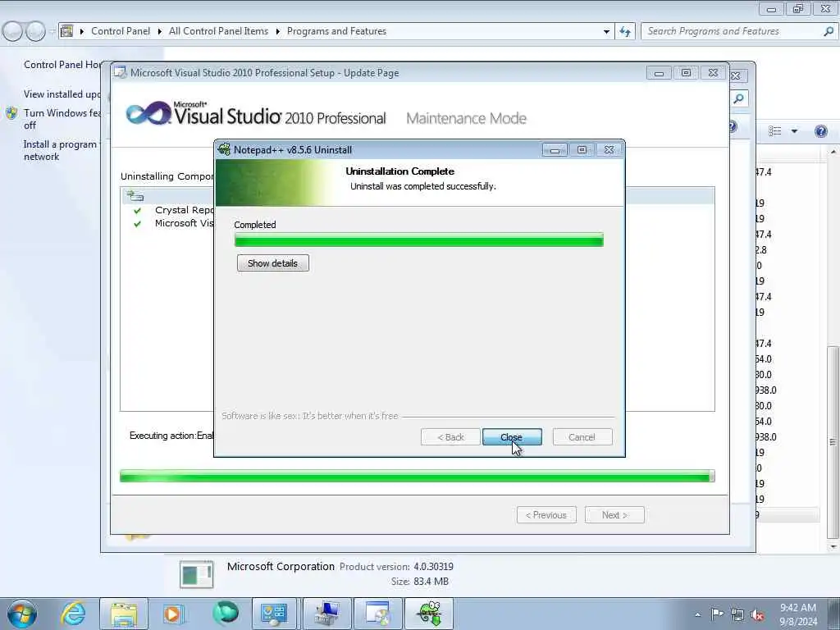
Task: Show hidden system tray icons
Action: point(697,615)
